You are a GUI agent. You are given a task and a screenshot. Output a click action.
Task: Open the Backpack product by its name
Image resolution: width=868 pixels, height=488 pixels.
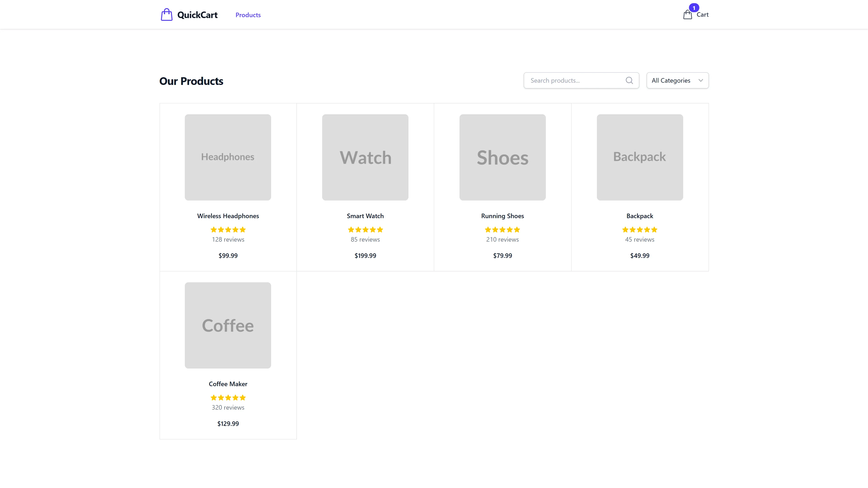point(639,216)
